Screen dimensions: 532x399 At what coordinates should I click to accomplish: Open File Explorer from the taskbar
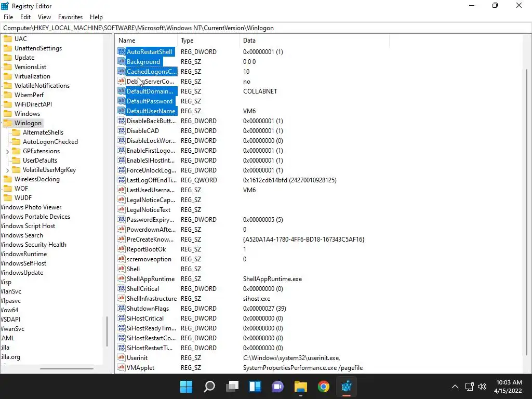coord(301,387)
